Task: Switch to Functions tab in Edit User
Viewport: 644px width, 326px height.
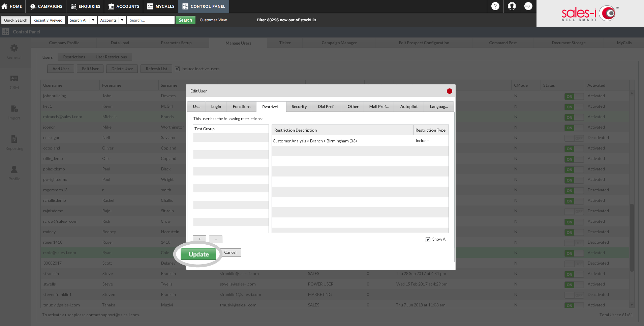Action: [242, 107]
